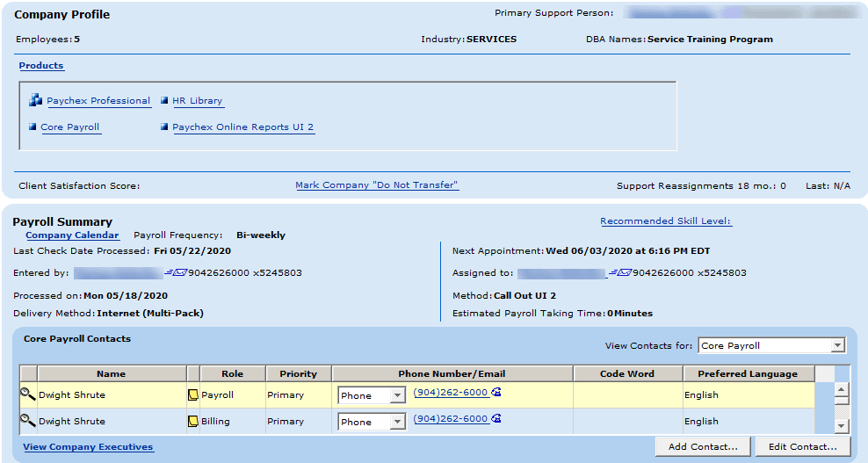Click the email envelope icon beside Assigned to
This screenshot has width=868, height=463.
(620, 272)
